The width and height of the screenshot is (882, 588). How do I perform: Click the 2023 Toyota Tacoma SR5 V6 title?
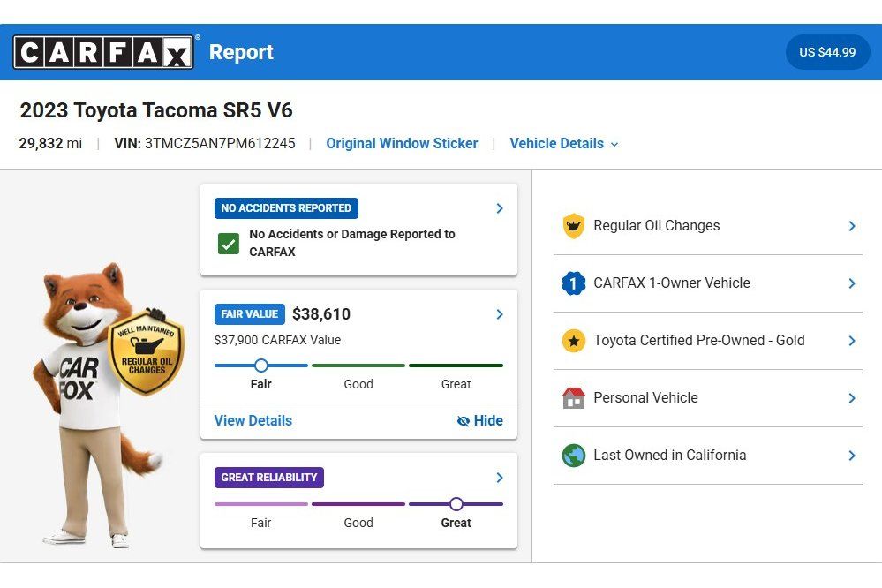(x=156, y=110)
